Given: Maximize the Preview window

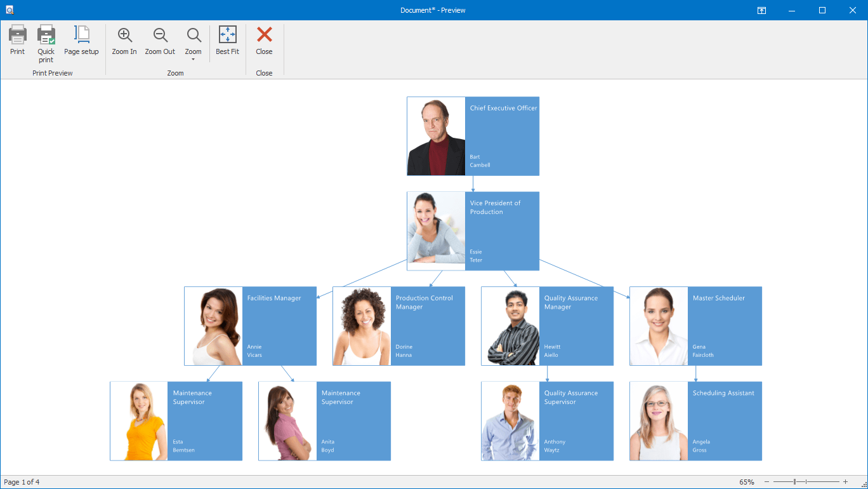Looking at the screenshot, I should (822, 10).
